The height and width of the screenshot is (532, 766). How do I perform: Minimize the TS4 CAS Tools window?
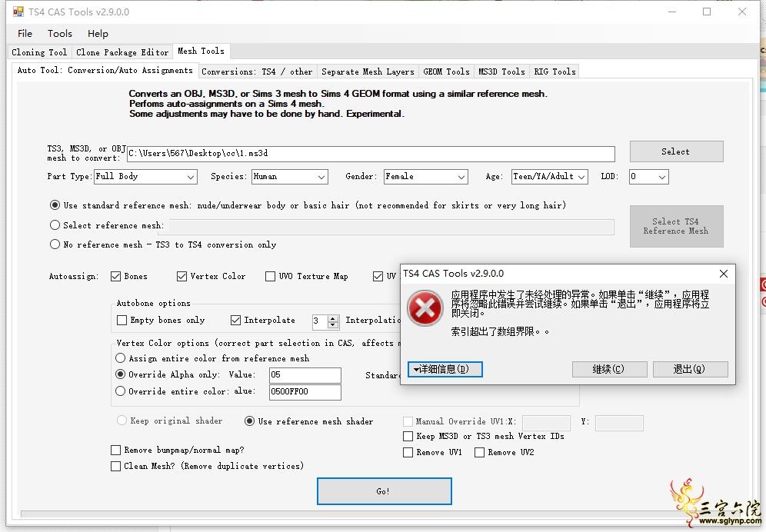672,12
